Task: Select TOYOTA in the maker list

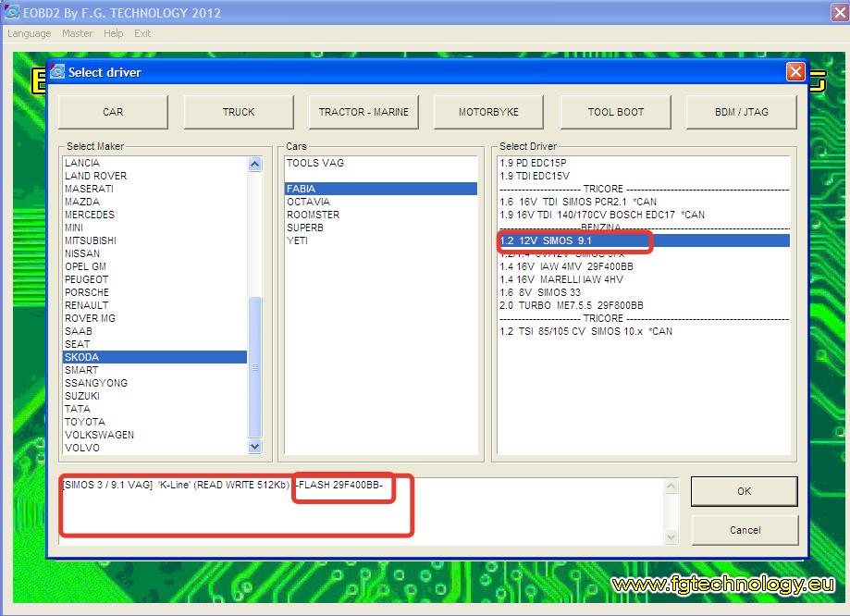Action: (x=155, y=423)
